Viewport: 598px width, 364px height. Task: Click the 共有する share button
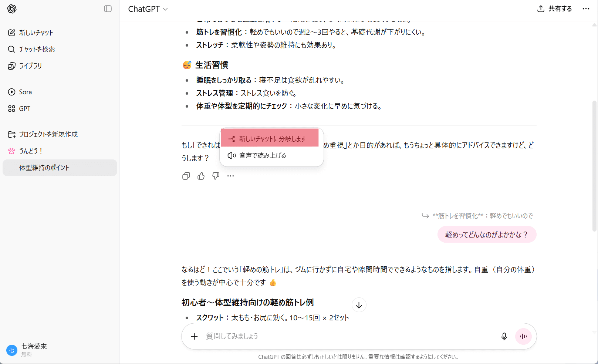click(554, 9)
